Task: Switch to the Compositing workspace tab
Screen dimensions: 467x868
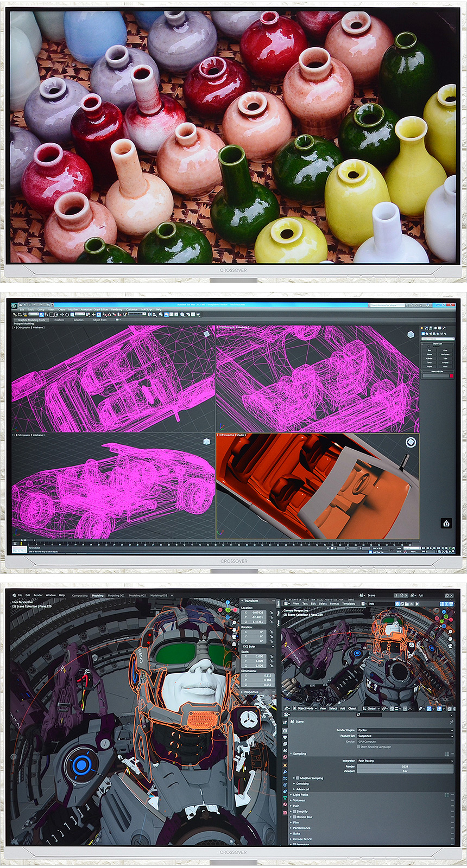Action: (x=80, y=596)
